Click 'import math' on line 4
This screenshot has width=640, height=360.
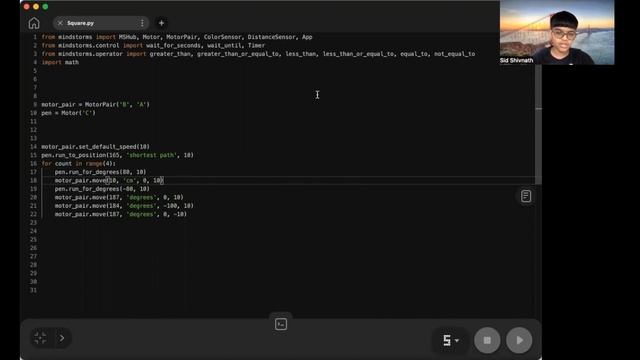pyautogui.click(x=60, y=62)
